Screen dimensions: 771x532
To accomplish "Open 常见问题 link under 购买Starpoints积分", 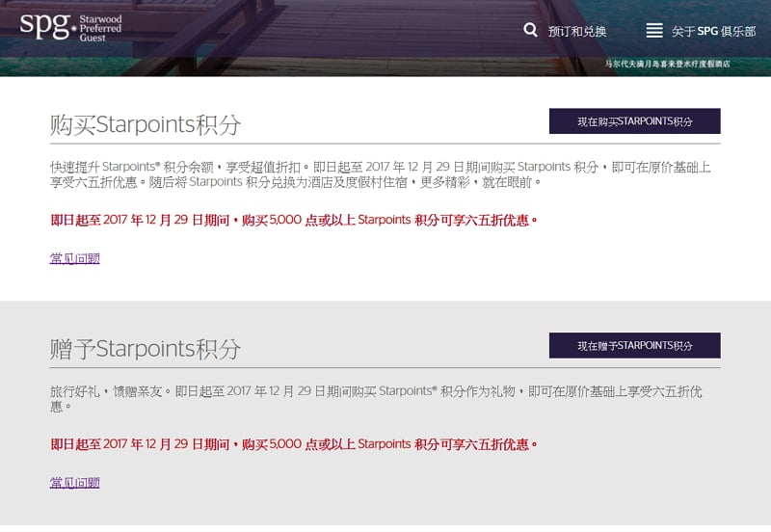I will 75,258.
